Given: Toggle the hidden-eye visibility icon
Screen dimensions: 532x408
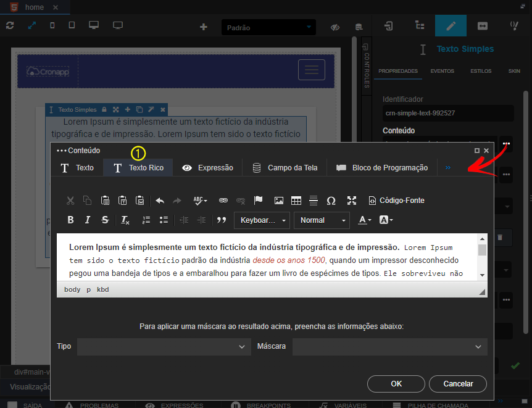Looking at the screenshot, I should pos(335,27).
